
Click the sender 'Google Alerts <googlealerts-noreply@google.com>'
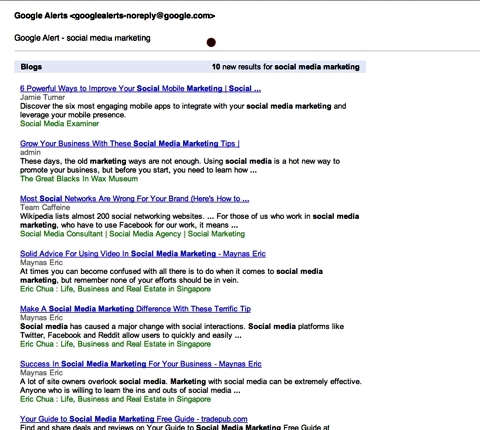click(115, 16)
